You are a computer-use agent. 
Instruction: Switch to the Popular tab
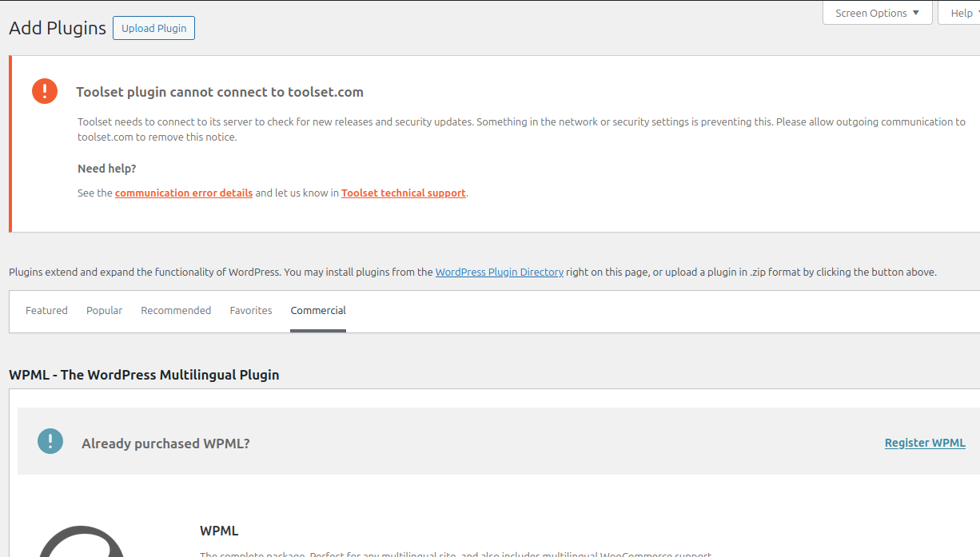pos(104,311)
